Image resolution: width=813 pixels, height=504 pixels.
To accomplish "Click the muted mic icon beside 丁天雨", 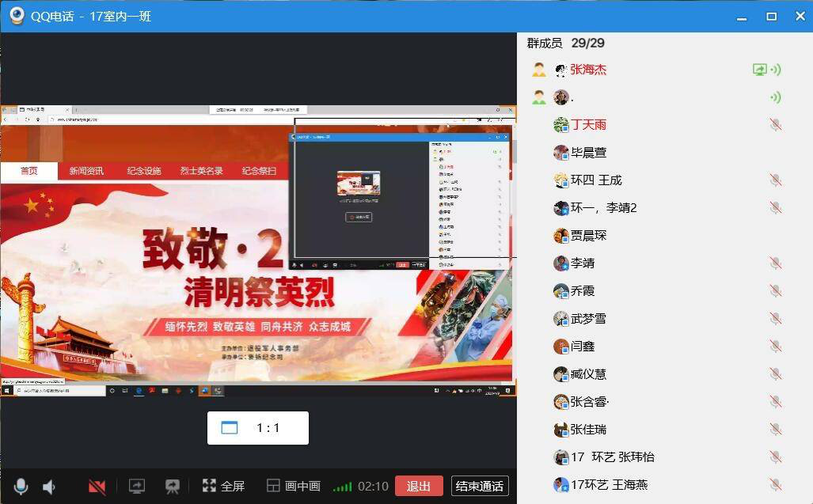I will coord(775,124).
